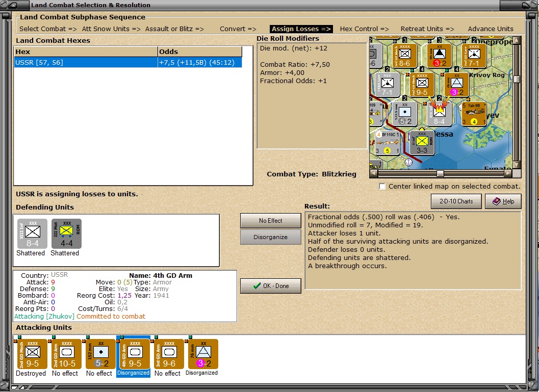
Task: Click the 'Fractional Odds: +1' modifier line
Action: 293,81
